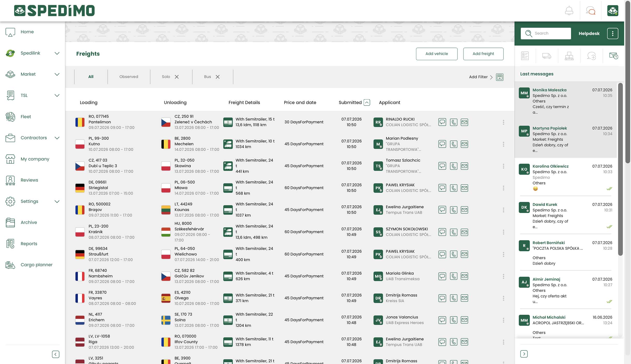Image resolution: width=631 pixels, height=364 pixels.
Task: Call Dmitrijs Romass on Vayres row
Action: [x=454, y=298]
